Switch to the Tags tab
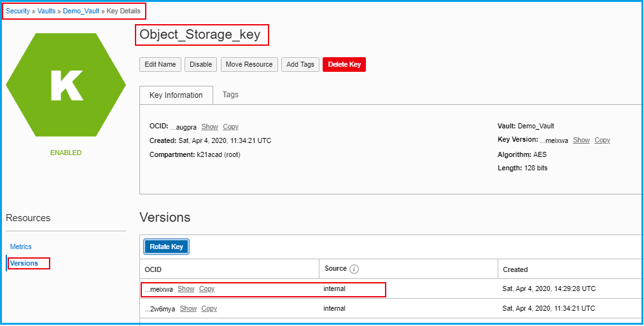Viewport: 644px width, 326px height. pyautogui.click(x=230, y=95)
